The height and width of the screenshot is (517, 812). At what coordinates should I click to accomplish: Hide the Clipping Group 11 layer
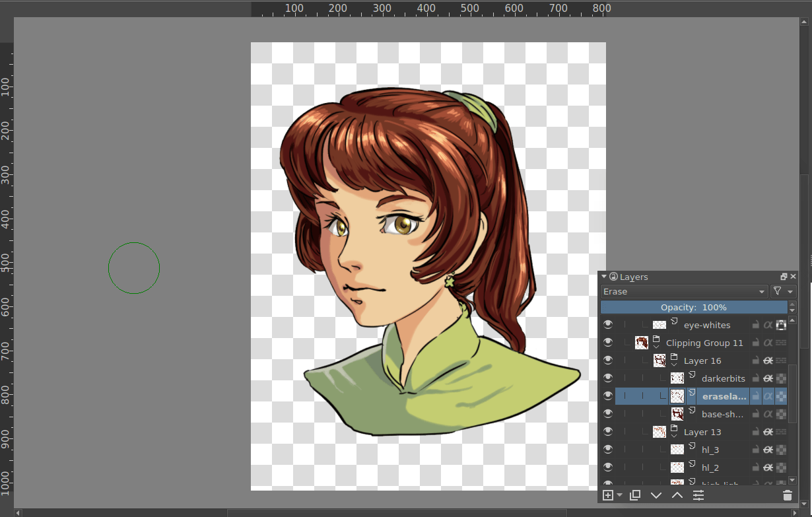click(x=608, y=343)
